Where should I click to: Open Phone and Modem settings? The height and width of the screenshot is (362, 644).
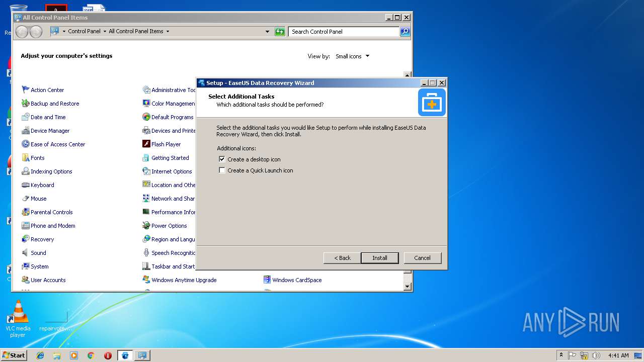48,226
